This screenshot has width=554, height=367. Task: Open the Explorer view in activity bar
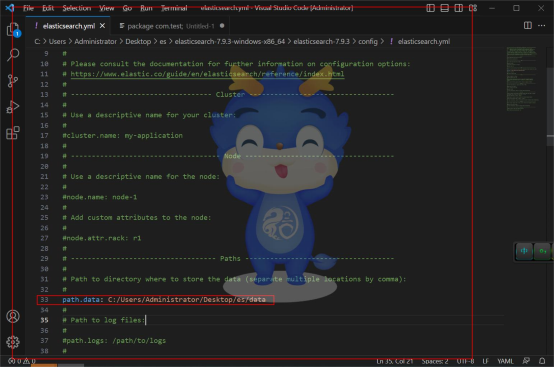pyautogui.click(x=13, y=29)
